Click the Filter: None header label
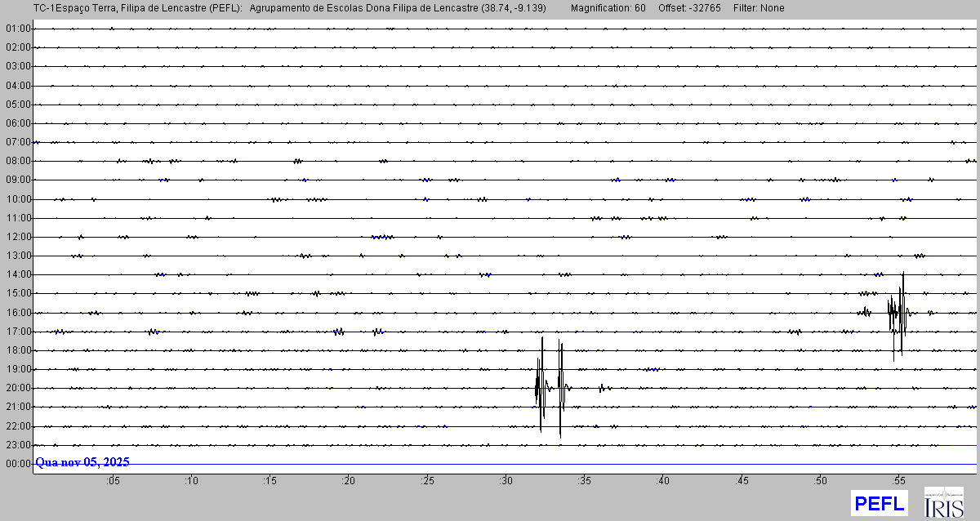The image size is (980, 521). point(759,8)
